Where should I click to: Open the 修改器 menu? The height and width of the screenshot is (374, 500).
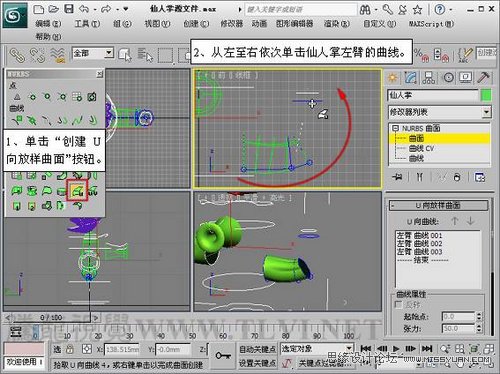231,24
